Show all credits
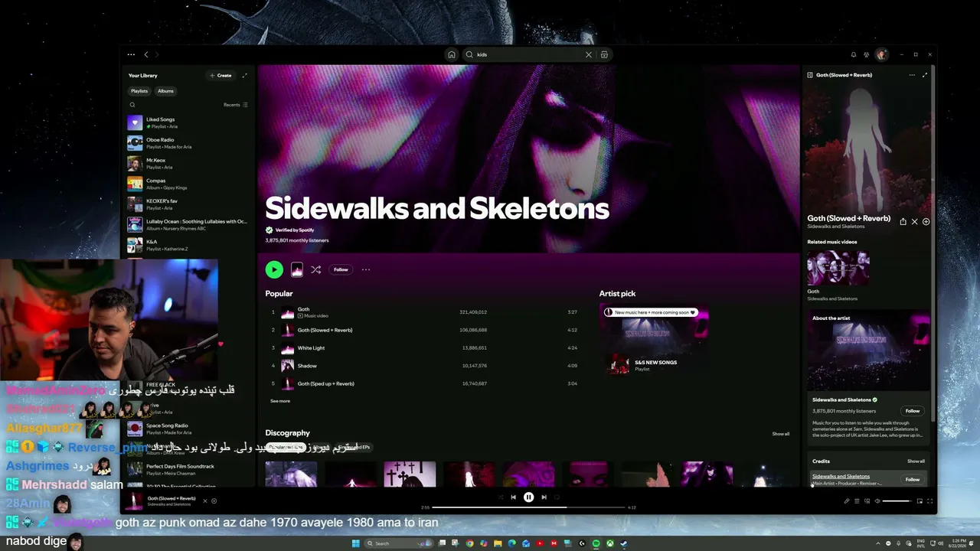Viewport: 980px width, 551px height. 916,461
